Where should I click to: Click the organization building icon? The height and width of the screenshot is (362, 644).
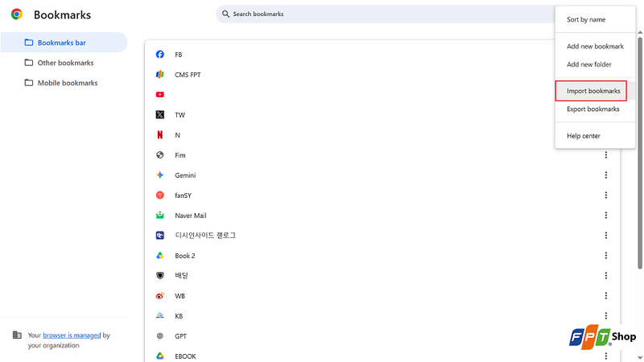(17, 335)
